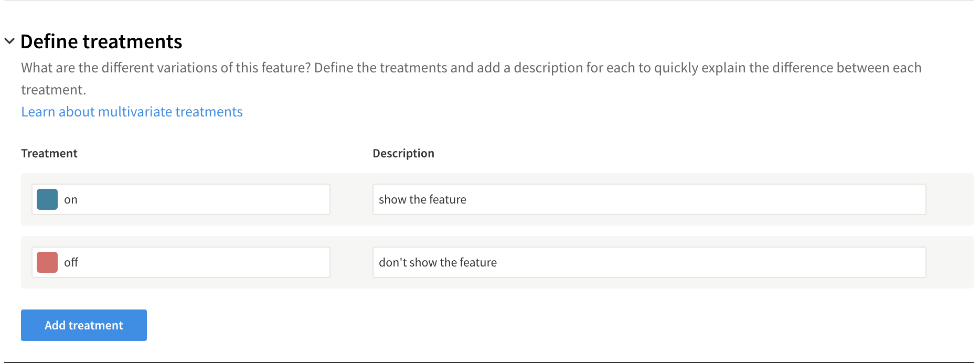Click empty area of the 'off' treatment row
The width and height of the screenshot is (980, 363).
pyautogui.click(x=950, y=262)
